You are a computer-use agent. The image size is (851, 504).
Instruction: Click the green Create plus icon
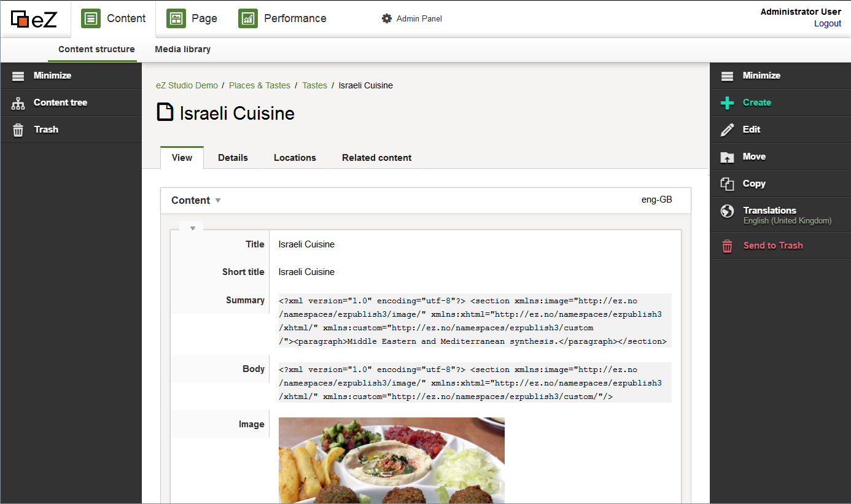(728, 103)
